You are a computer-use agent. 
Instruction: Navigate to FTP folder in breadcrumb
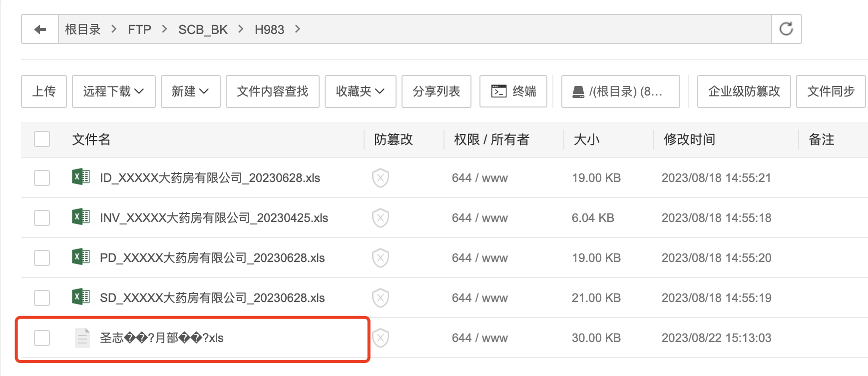click(x=139, y=29)
